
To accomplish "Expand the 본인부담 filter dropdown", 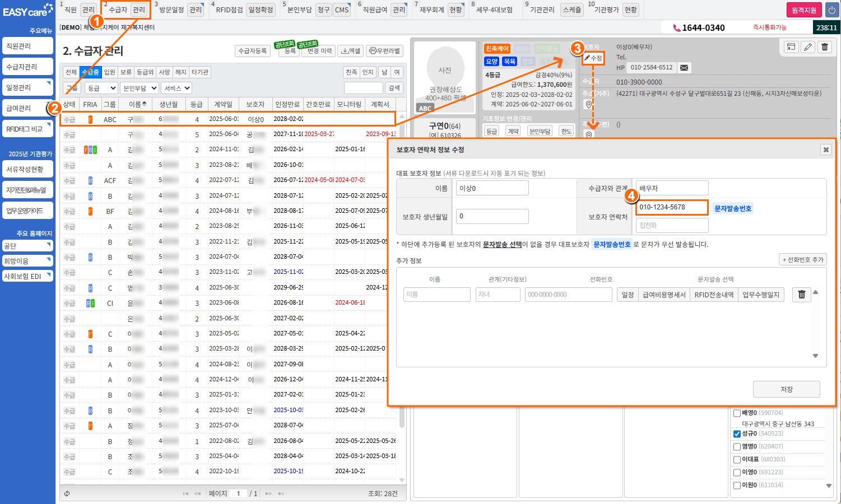I will 140,88.
